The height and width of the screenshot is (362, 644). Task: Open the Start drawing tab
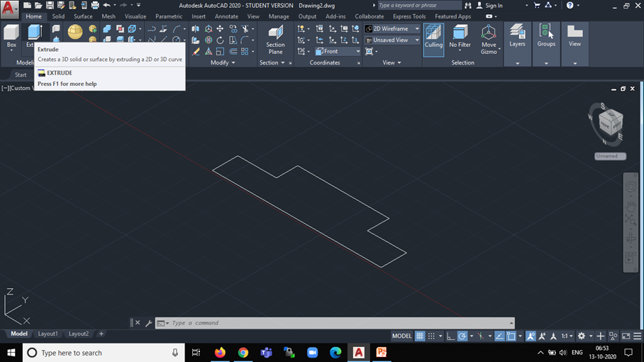tap(21, 75)
